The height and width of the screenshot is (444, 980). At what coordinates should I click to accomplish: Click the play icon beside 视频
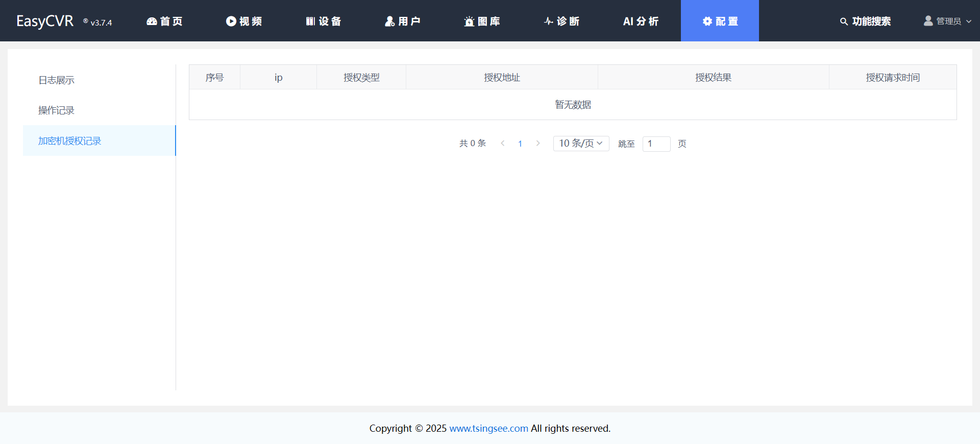tap(231, 21)
